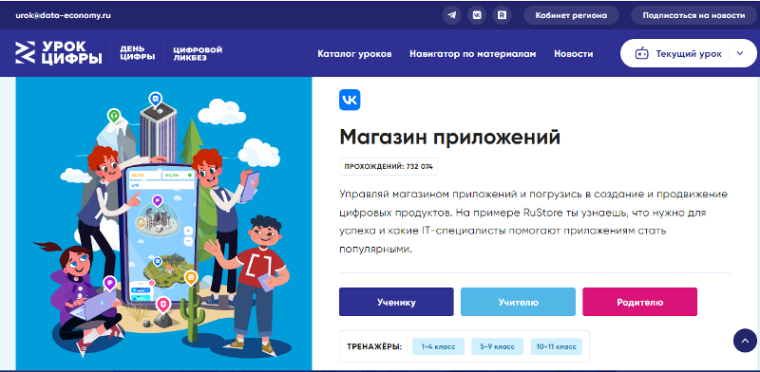Click the Кабинет региона button
Viewport: 760px width, 372px height.
[x=571, y=15]
